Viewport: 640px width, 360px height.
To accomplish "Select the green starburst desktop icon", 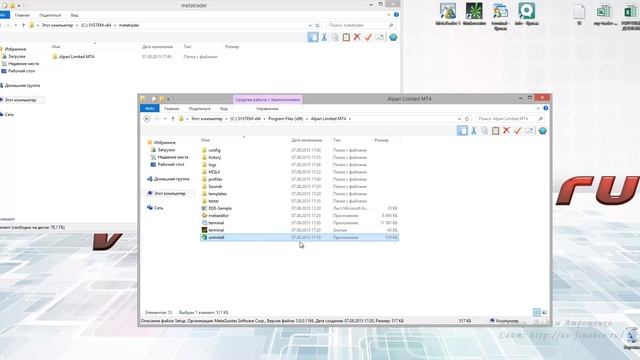I will point(474,14).
